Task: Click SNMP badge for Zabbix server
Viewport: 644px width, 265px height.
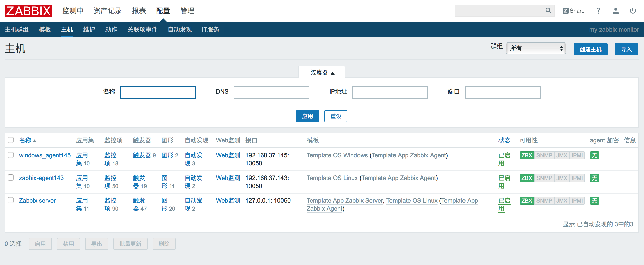Action: pyautogui.click(x=544, y=201)
